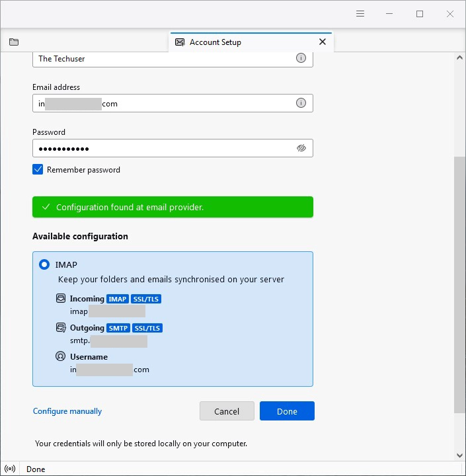The width and height of the screenshot is (466, 476).
Task: Click the online status icon in status bar
Action: tap(10, 469)
